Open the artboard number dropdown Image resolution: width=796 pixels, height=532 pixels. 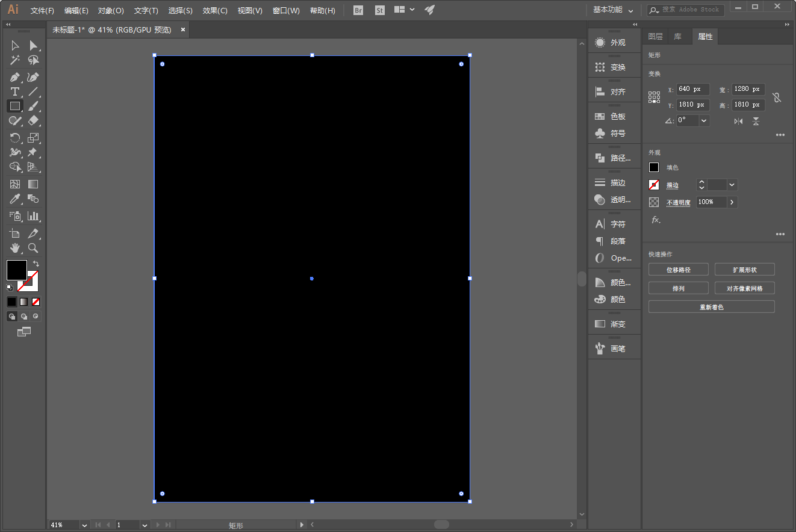click(145, 525)
